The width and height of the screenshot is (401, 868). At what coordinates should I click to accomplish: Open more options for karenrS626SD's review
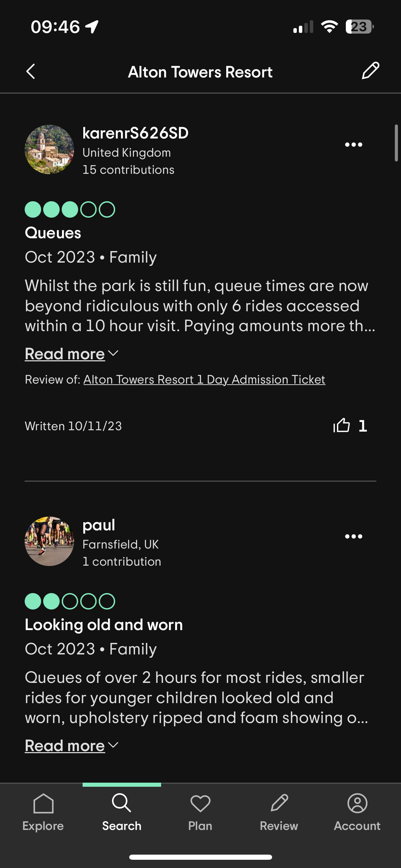(353, 145)
